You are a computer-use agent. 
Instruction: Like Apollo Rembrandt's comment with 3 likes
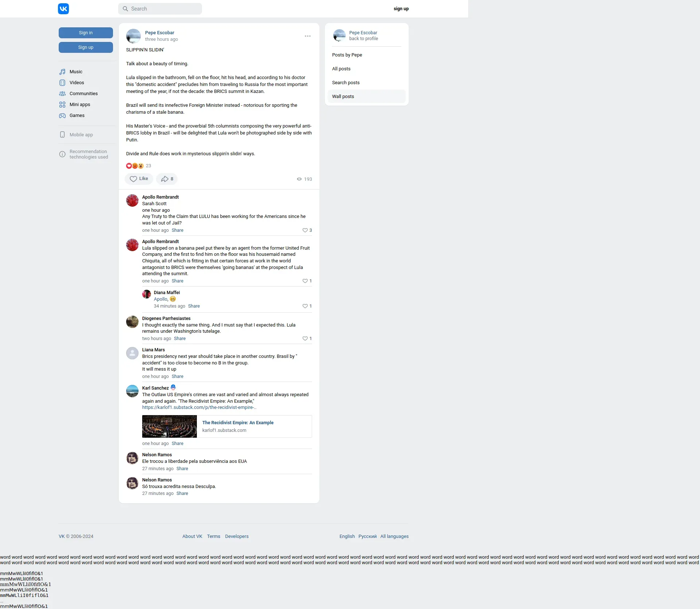(x=305, y=230)
